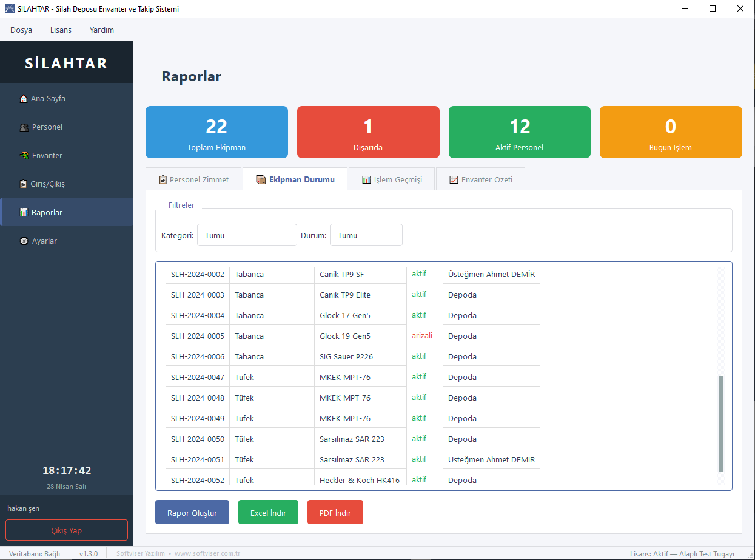This screenshot has height=560, width=755.
Task: Click the Rapor Oluştur button
Action: 192,513
